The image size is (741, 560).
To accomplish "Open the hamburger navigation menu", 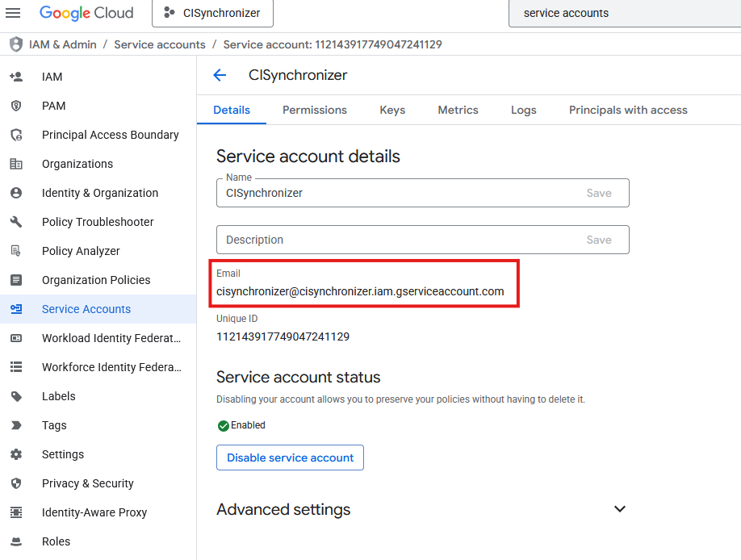I will click(13, 13).
